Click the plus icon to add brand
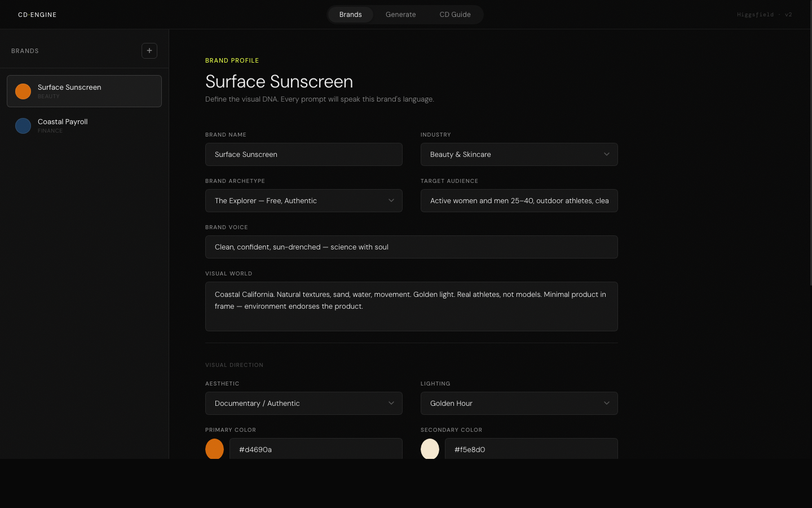812x508 pixels. 149,51
